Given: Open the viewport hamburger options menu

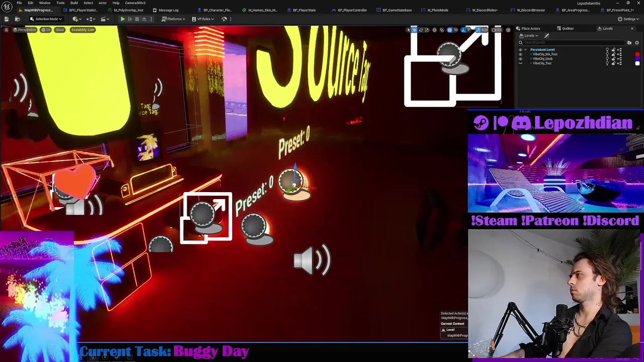Looking at the screenshot, I should coord(6,30).
